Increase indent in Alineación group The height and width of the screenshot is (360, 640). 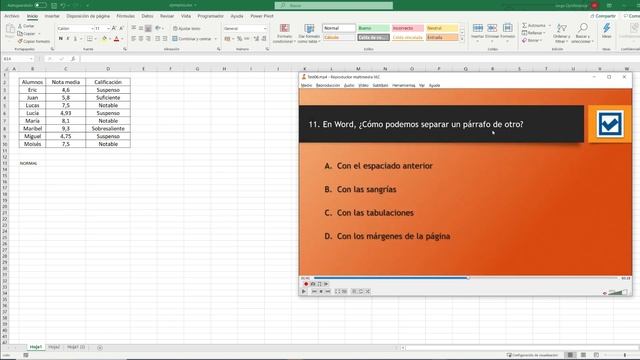click(x=165, y=39)
